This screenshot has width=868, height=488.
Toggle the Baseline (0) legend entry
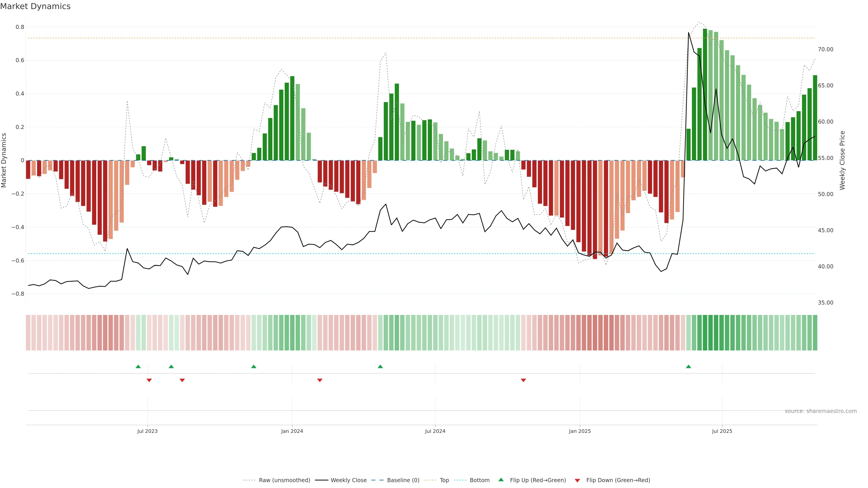(x=403, y=480)
